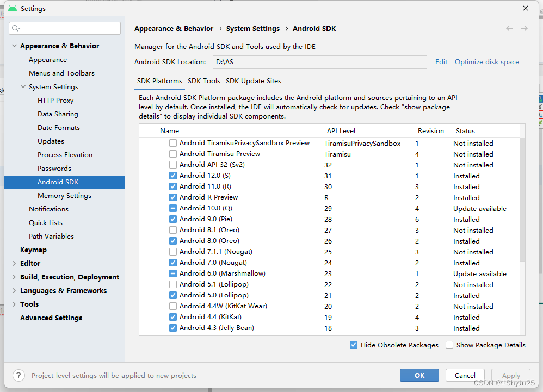This screenshot has width=543, height=392.
Task: Click the Android icon in the title bar
Action: (11, 8)
